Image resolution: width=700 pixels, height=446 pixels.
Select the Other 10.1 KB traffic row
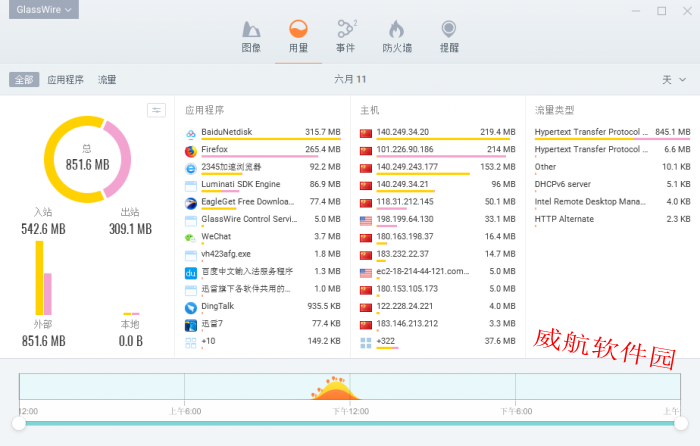click(612, 168)
